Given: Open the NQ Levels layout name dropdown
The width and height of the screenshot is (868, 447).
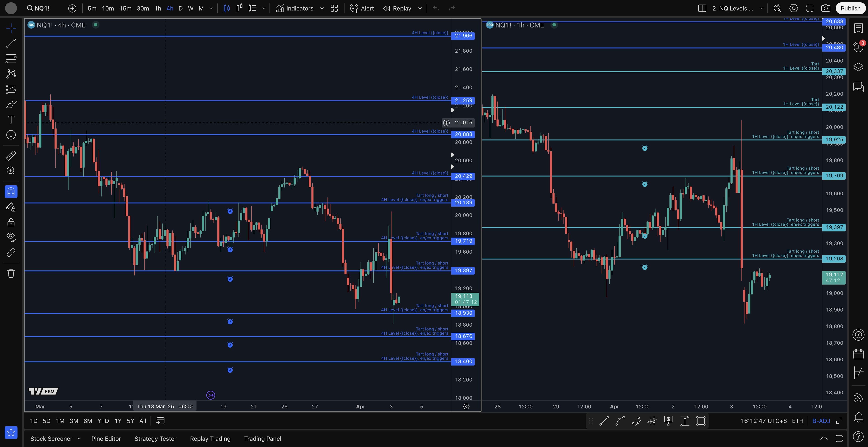Looking at the screenshot, I should pos(761,8).
